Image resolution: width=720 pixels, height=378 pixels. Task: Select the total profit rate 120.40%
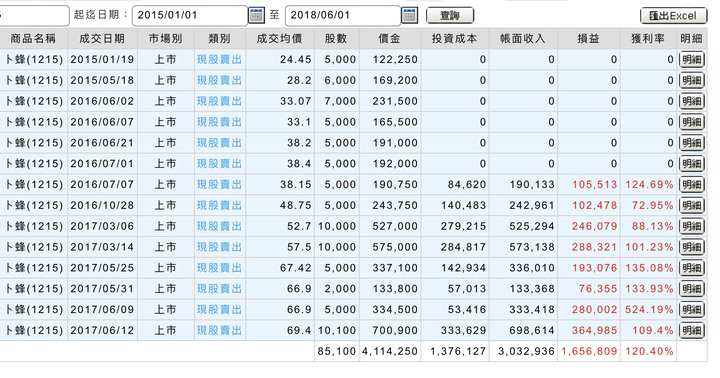click(649, 351)
